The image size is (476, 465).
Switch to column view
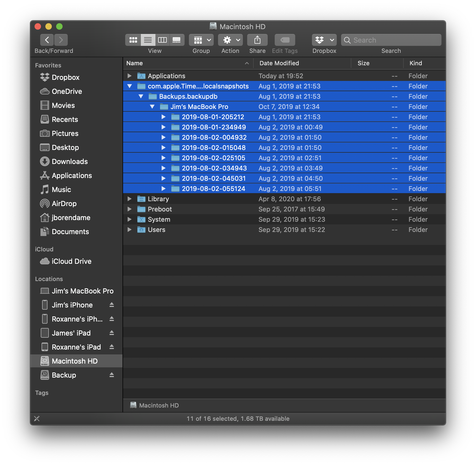click(x=162, y=40)
